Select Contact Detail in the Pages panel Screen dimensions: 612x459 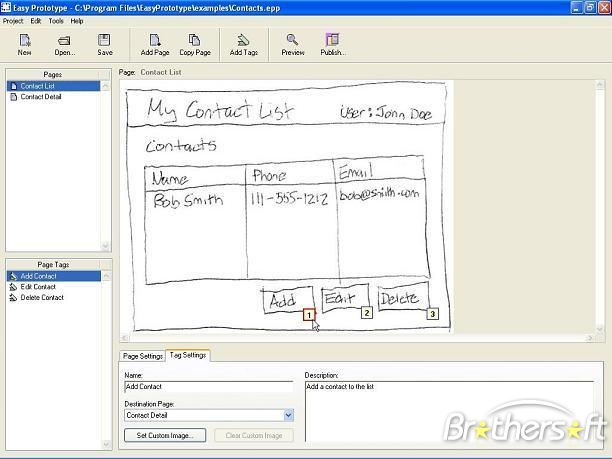pos(53,97)
